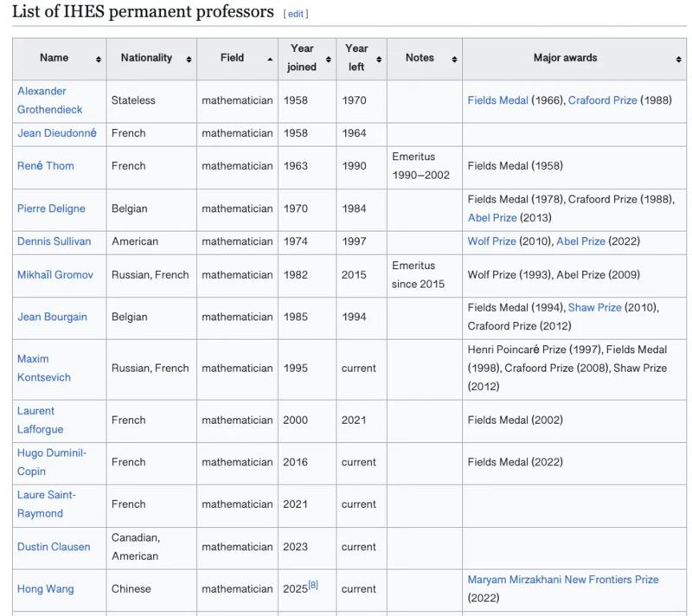692x616 pixels.
Task: Sort table using Nationality sort arrows
Action: [189, 60]
